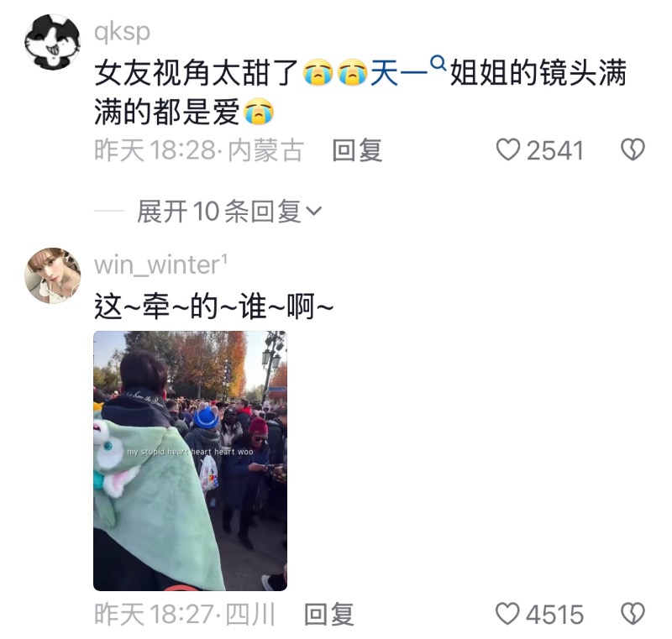Tap the crying emoji after 都是爱
This screenshot has height=639, width=672.
259,112
